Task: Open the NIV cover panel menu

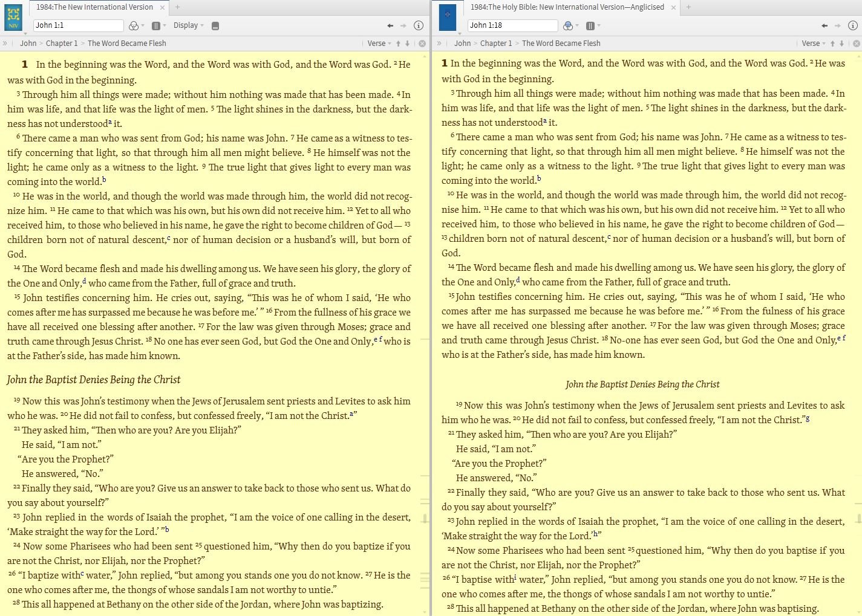Action: pos(13,18)
